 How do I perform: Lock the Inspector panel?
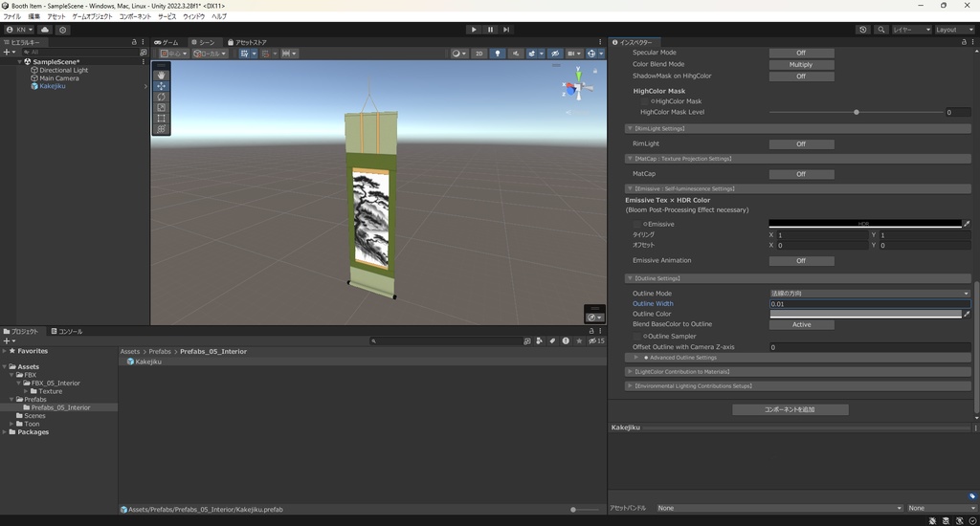[x=964, y=42]
